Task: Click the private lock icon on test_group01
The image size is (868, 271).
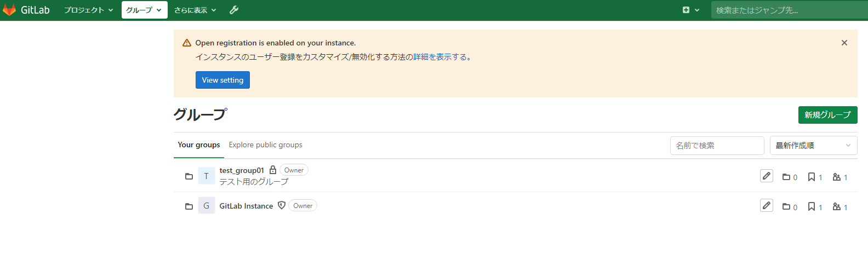Action: 273,170
